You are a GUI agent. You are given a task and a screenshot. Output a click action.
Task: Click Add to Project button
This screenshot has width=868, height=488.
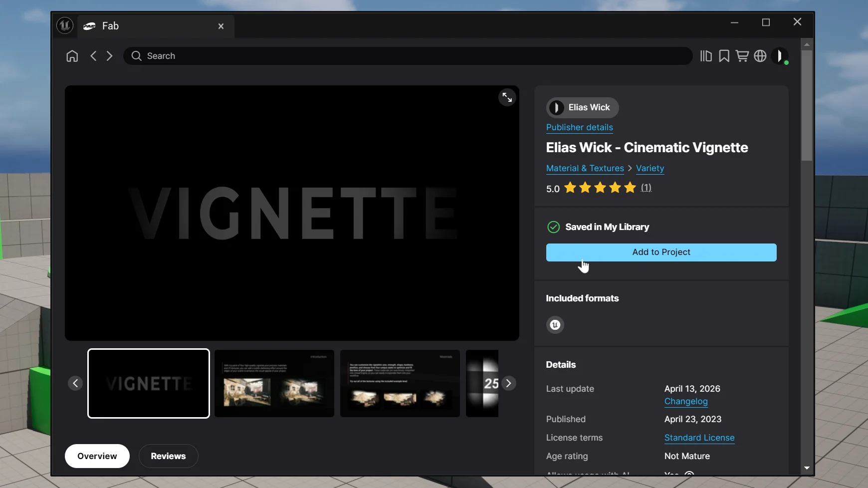coord(661,252)
